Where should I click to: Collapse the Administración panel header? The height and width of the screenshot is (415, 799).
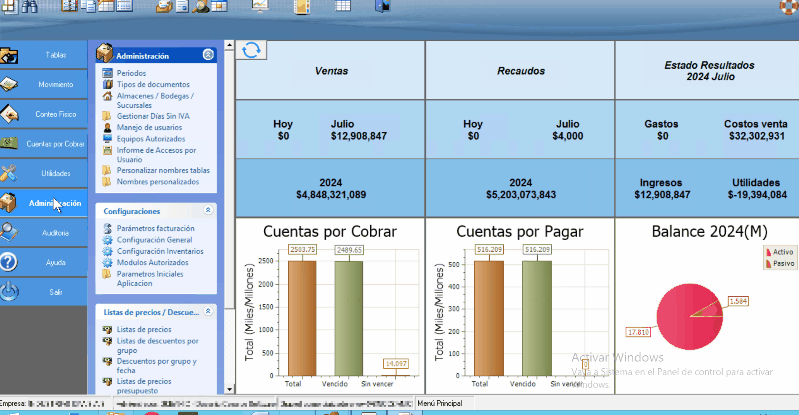pos(208,56)
